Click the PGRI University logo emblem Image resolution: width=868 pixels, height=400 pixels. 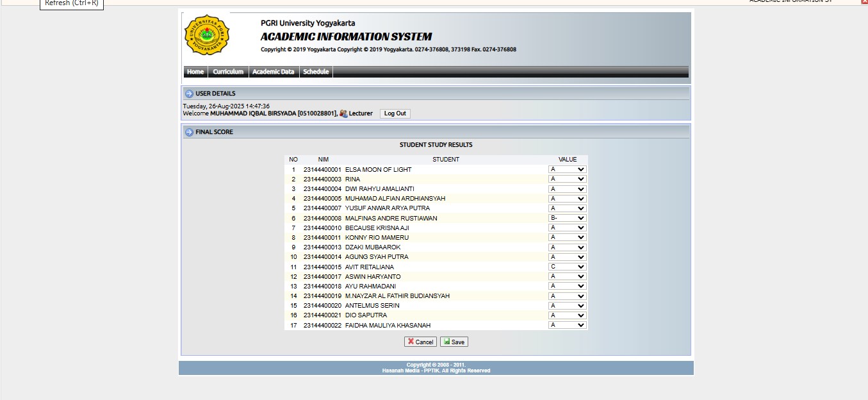[206, 35]
